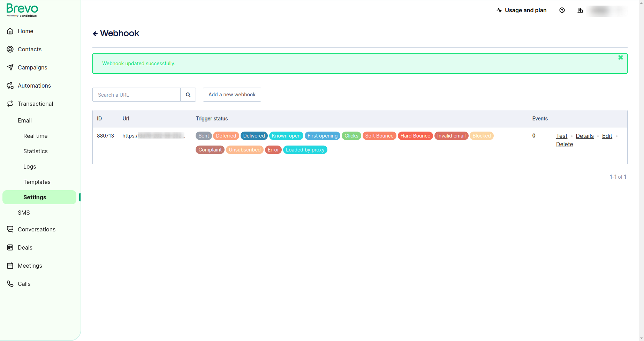Viewport: 644px width, 341px height.
Task: Click the Events column header
Action: (540, 119)
